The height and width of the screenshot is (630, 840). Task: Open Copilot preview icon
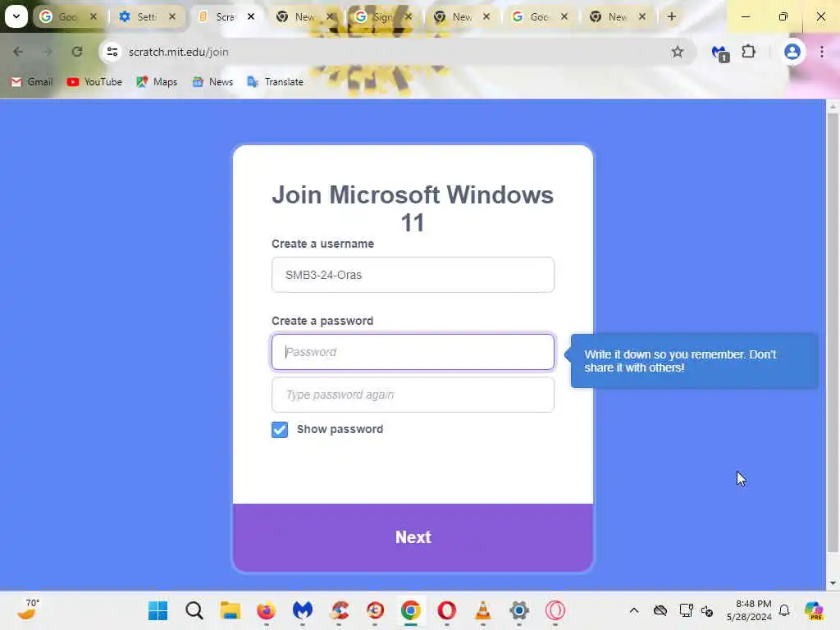(x=814, y=610)
